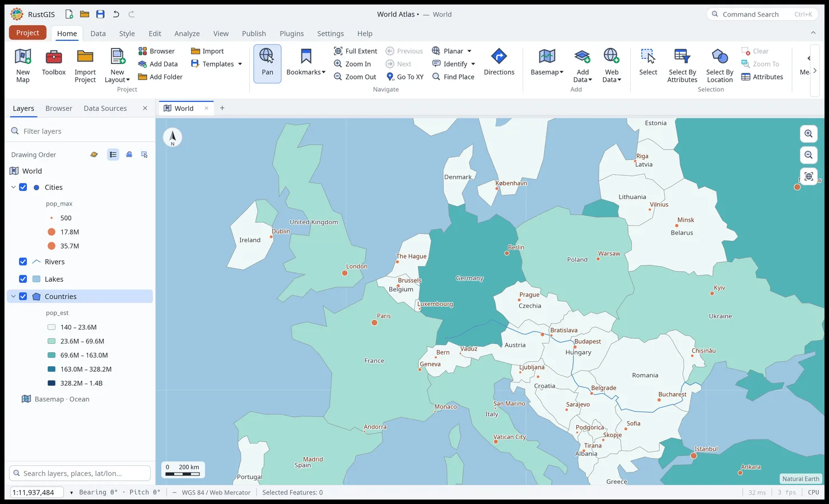This screenshot has height=504, width=829.
Task: Uncheck the Cities layer checkbox
Action: [x=23, y=187]
